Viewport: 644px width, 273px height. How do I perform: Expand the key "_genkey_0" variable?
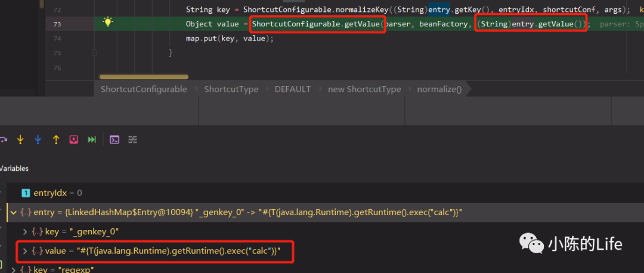point(24,231)
